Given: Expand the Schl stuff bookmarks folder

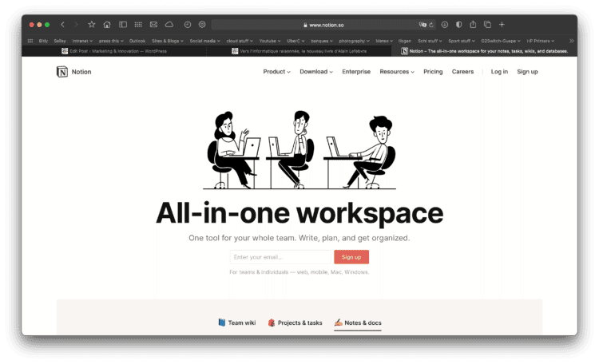Looking at the screenshot, I should click(x=430, y=41).
